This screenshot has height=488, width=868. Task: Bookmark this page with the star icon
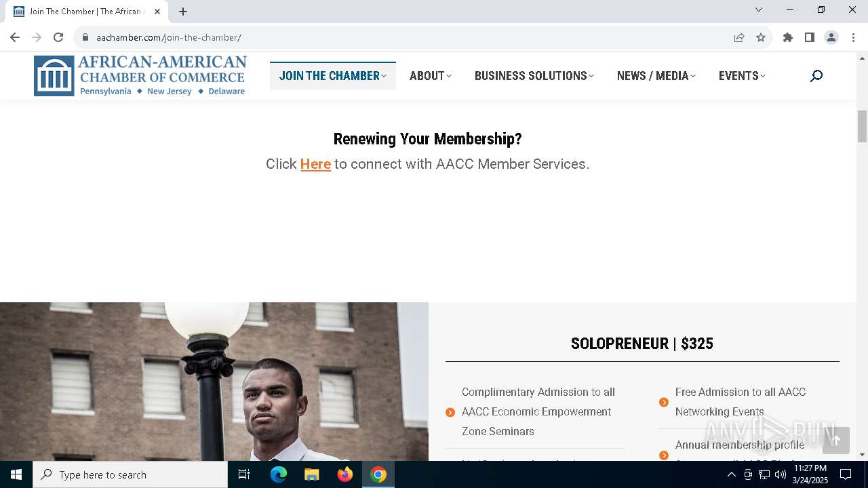pos(761,37)
